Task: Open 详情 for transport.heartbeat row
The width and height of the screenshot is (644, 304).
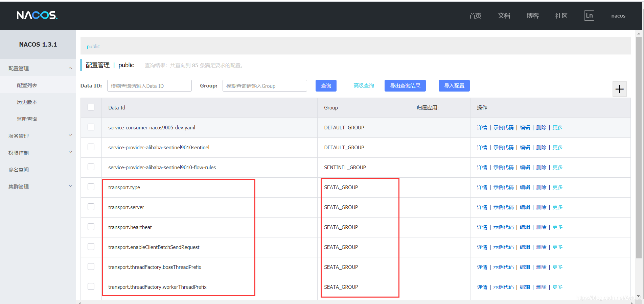Action: (x=482, y=227)
